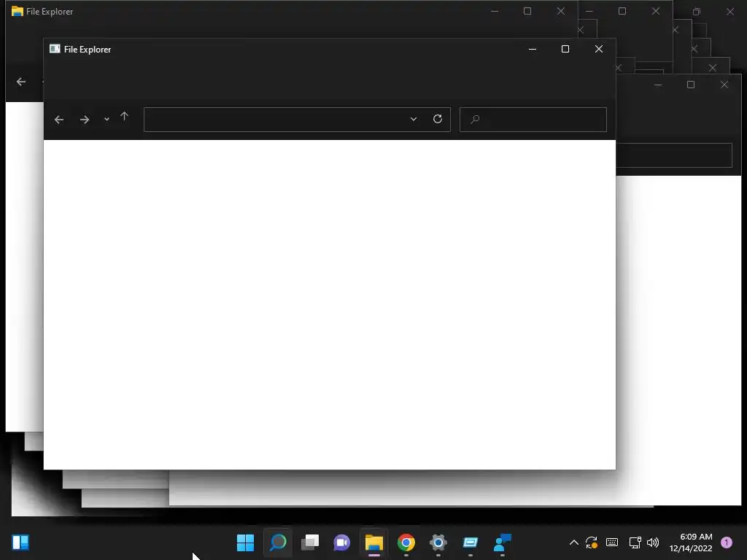Maximize the rightmost rear window under the front one
The width and height of the screenshot is (747, 560).
point(691,85)
